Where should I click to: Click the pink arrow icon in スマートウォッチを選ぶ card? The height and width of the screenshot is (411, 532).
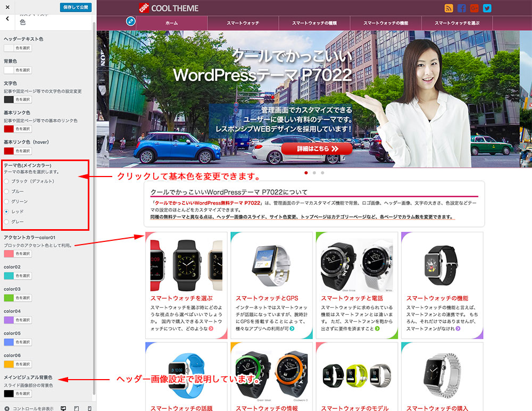point(211,329)
